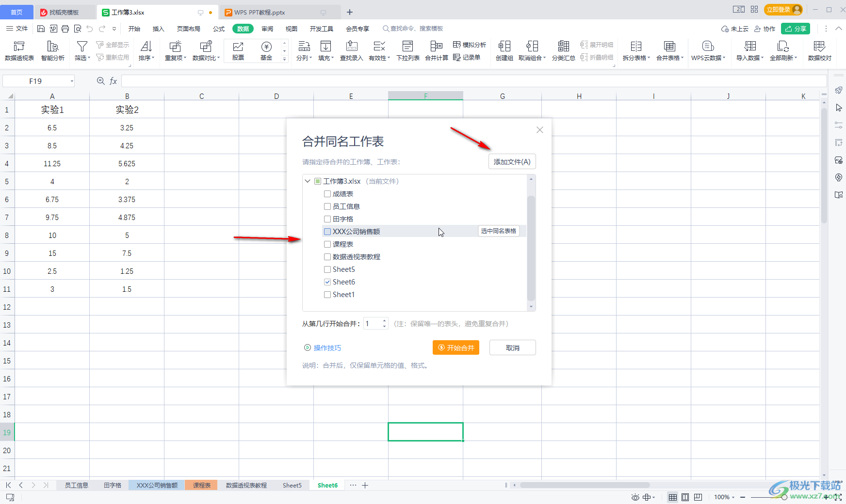The image size is (846, 504).
Task: Open the 查找录入 lookup entry tool
Action: (352, 51)
